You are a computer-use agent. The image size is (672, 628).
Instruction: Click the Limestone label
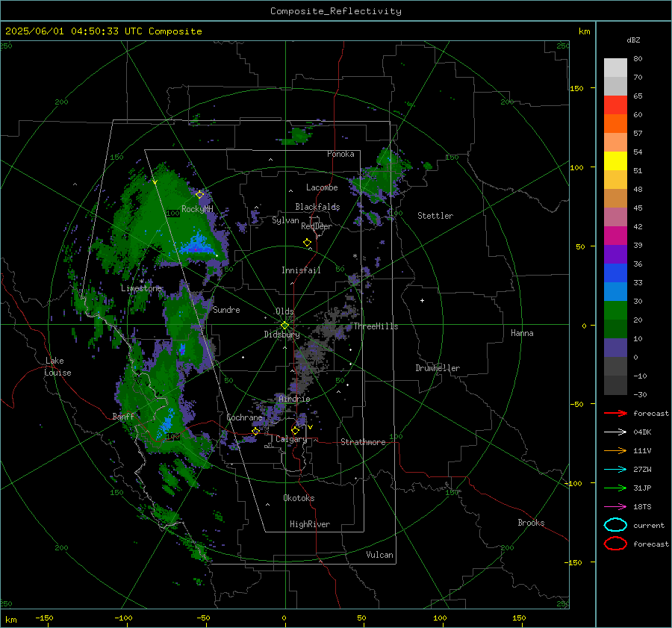pyautogui.click(x=141, y=288)
